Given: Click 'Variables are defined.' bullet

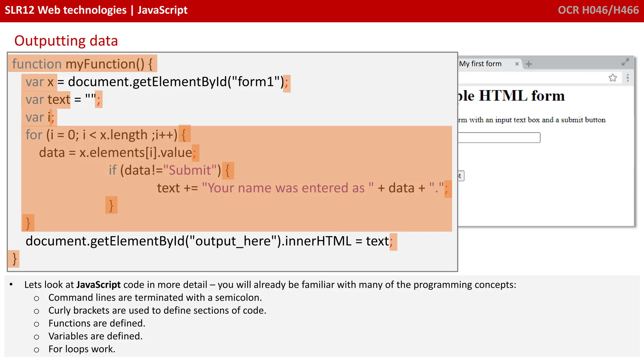Looking at the screenshot, I should coord(95,336).
